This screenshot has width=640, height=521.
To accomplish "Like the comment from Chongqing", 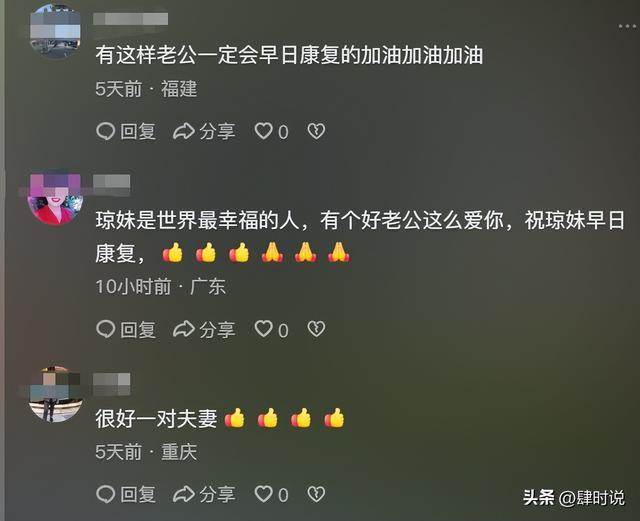I will click(271, 494).
